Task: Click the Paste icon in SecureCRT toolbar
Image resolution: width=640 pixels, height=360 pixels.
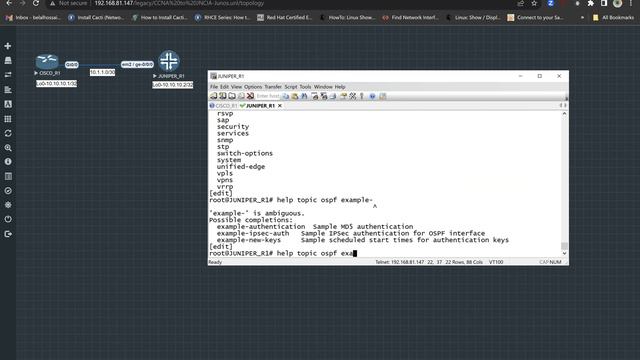Action: pos(295,96)
